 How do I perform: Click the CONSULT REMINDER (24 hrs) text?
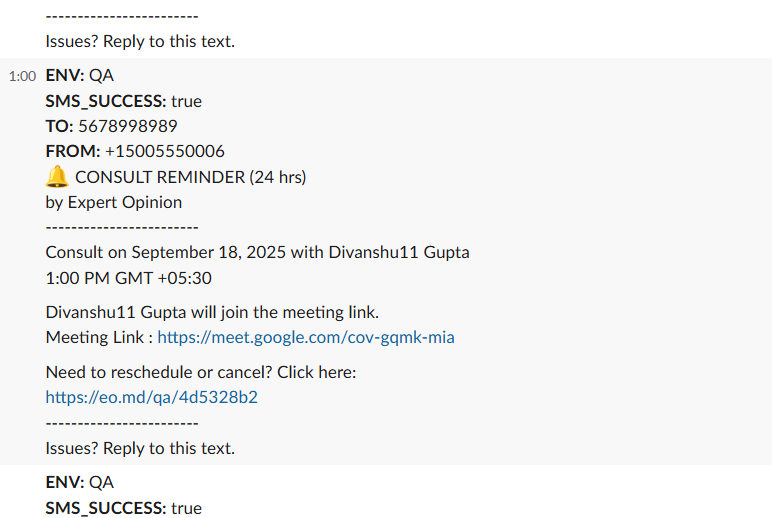190,177
